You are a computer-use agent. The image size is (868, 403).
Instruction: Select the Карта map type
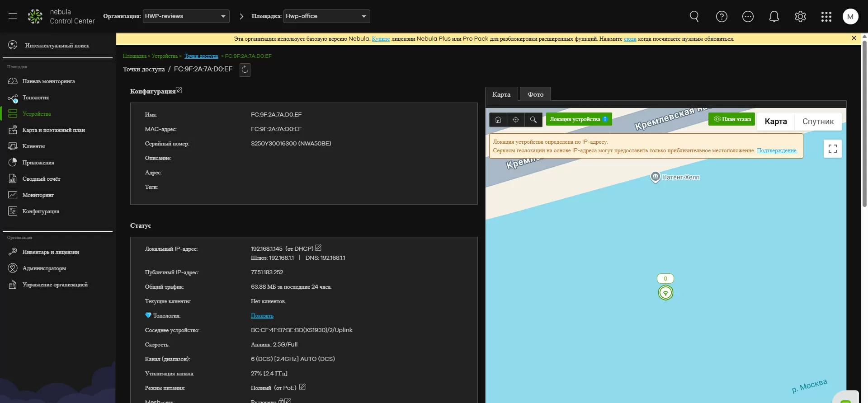pos(775,122)
